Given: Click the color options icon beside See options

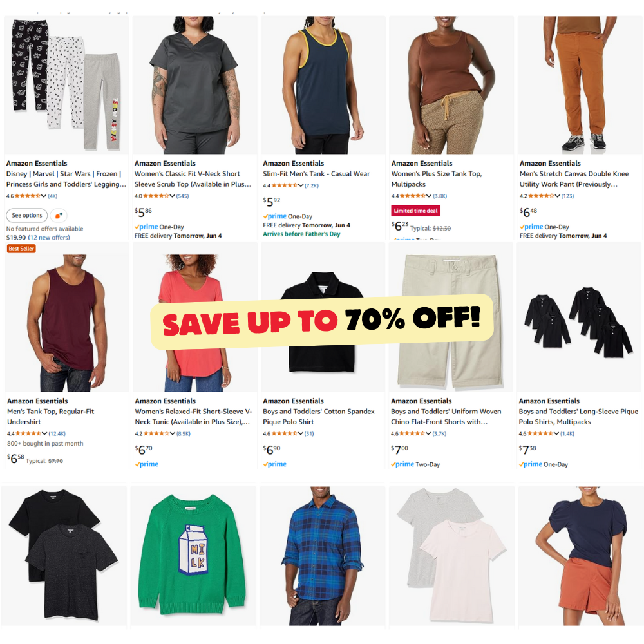Looking at the screenshot, I should click(59, 215).
